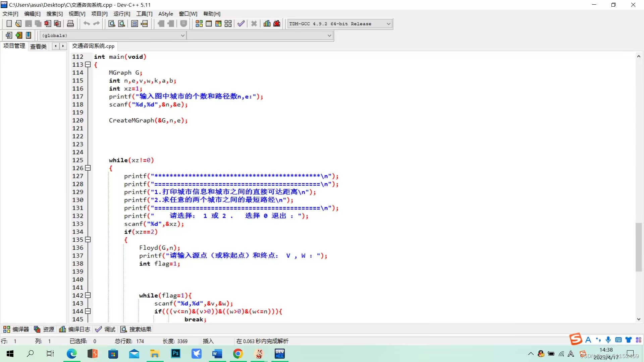Open the 搜索[S] menu
This screenshot has height=362, width=644.
(54, 14)
